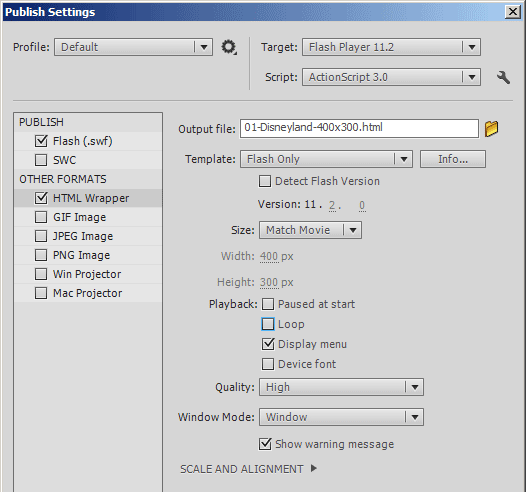Select Flash (.swf) row label
526x492 pixels.
pyautogui.click(x=83, y=141)
